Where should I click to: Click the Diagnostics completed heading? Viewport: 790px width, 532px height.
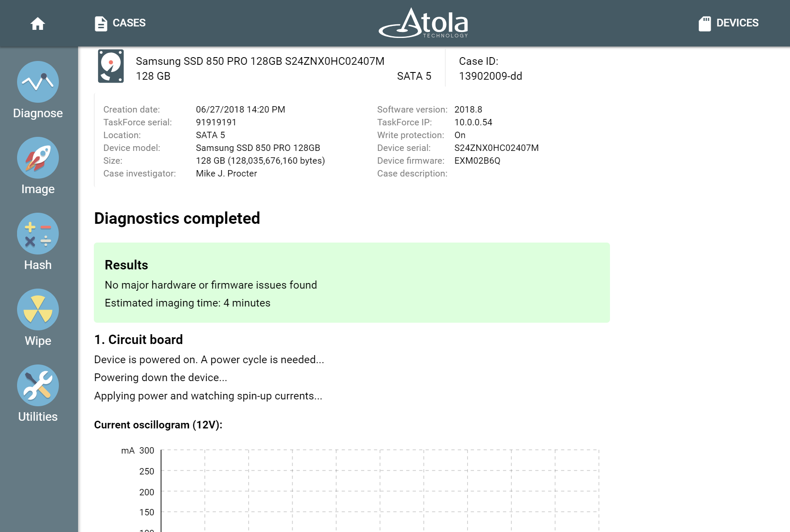coord(177,218)
